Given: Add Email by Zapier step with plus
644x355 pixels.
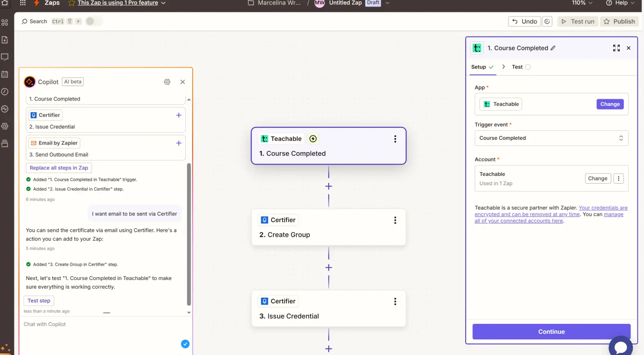Looking at the screenshot, I should pos(179,143).
